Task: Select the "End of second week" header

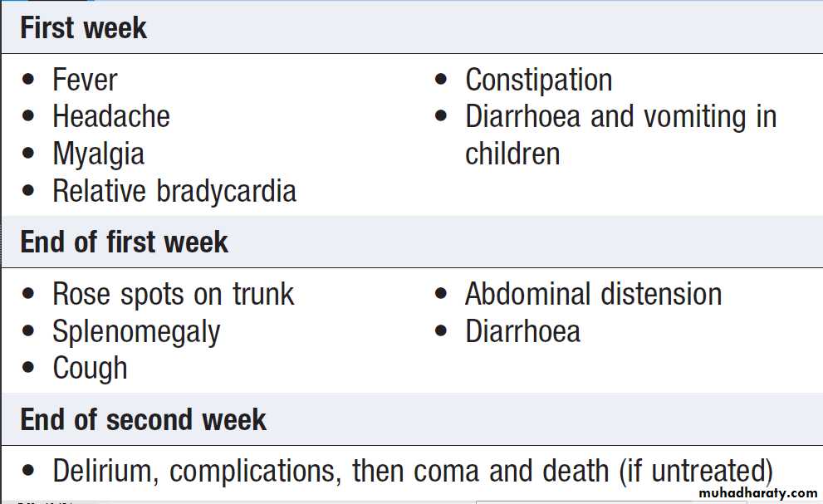Action: click(143, 419)
